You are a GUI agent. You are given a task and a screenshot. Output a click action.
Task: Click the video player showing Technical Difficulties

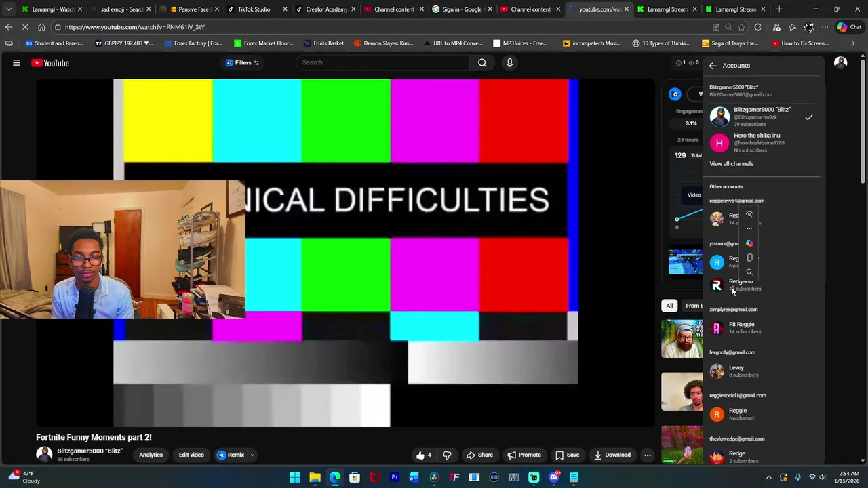tap(346, 253)
